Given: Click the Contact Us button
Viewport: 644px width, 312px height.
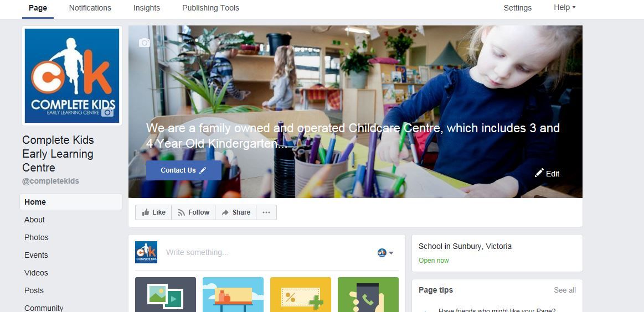Looking at the screenshot, I should click(184, 170).
